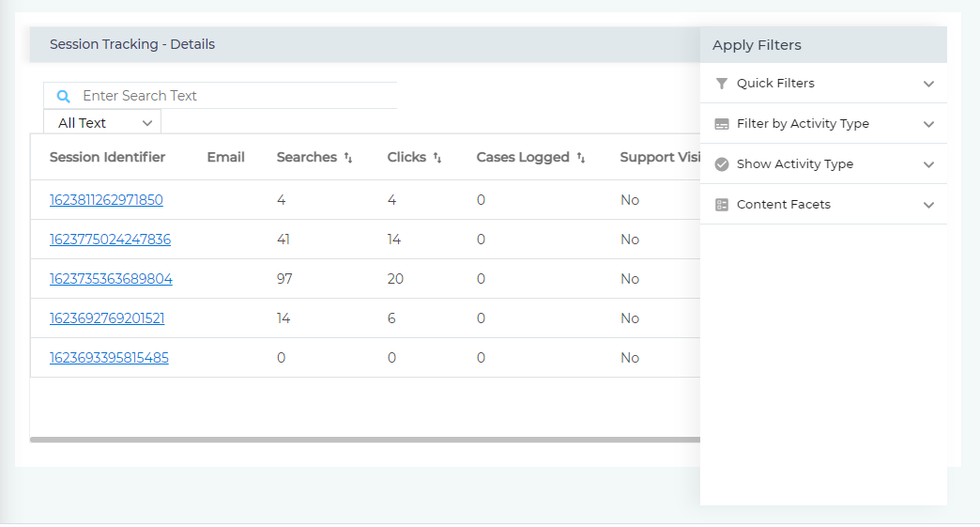Open session 1623692769201521 link
This screenshot has width=980, height=527.
click(x=107, y=318)
